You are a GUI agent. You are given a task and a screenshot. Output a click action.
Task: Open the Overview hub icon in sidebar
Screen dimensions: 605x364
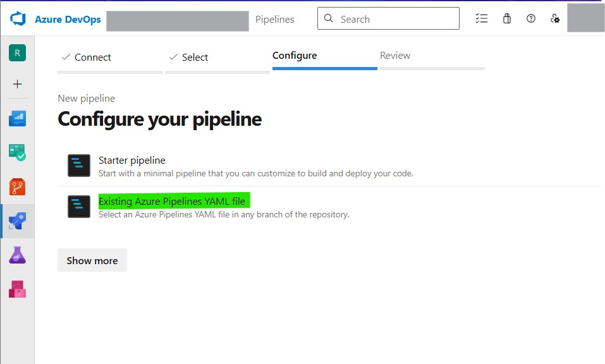(x=17, y=118)
